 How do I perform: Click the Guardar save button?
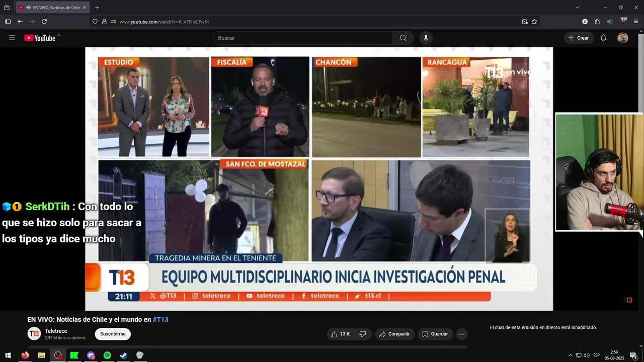435,334
